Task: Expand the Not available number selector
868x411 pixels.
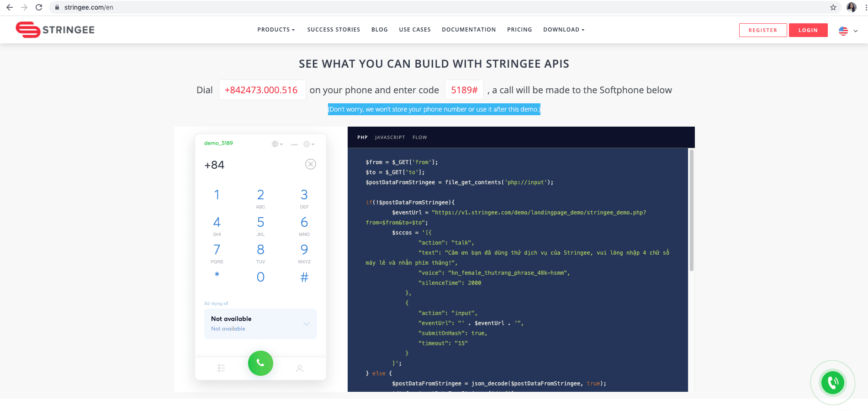Action: [x=260, y=324]
